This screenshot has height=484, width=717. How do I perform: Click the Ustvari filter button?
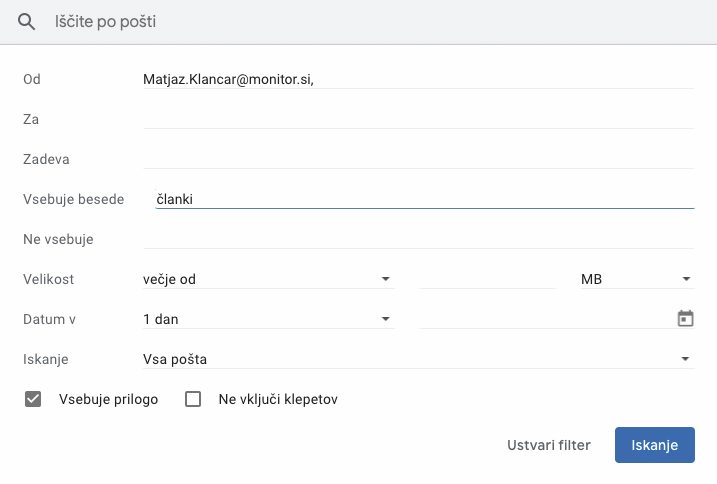click(549, 445)
